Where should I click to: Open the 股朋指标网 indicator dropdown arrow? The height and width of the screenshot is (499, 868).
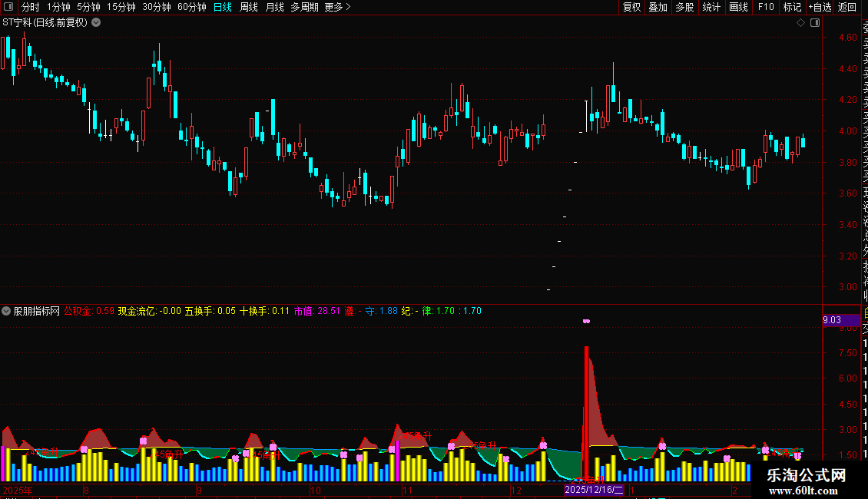point(6,311)
